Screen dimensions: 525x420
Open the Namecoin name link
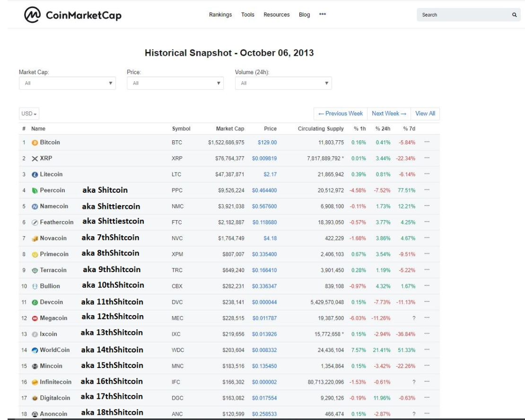tap(54, 206)
